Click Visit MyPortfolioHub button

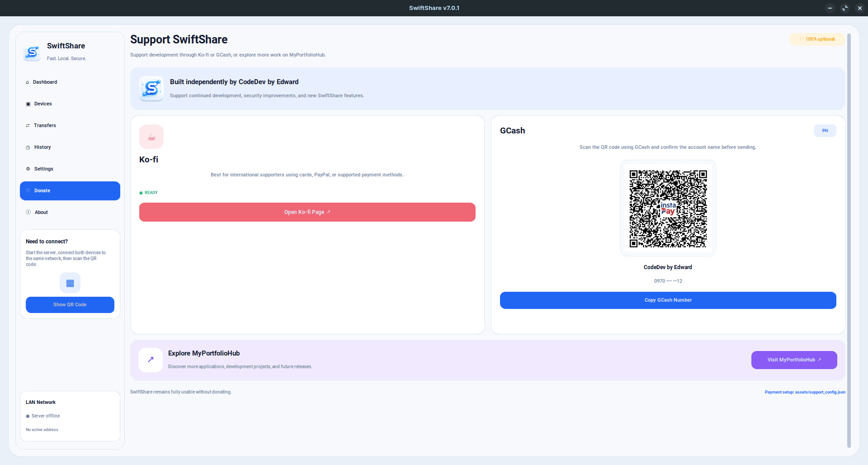coord(794,360)
